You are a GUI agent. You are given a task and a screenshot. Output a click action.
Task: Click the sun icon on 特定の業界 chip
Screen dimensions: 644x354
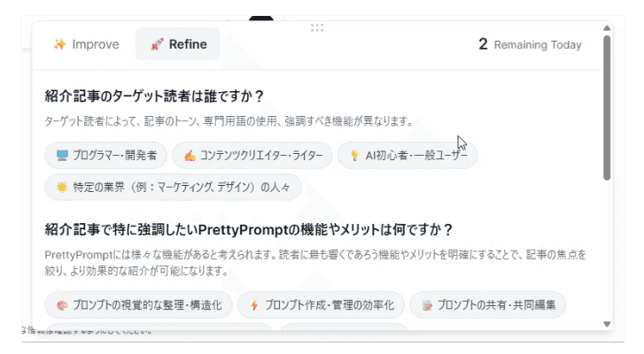pos(62,188)
